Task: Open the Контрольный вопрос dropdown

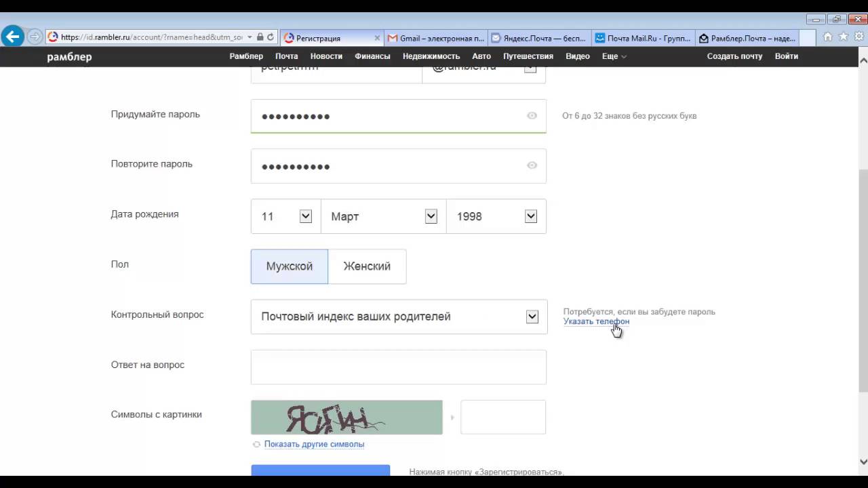Action: (x=399, y=317)
